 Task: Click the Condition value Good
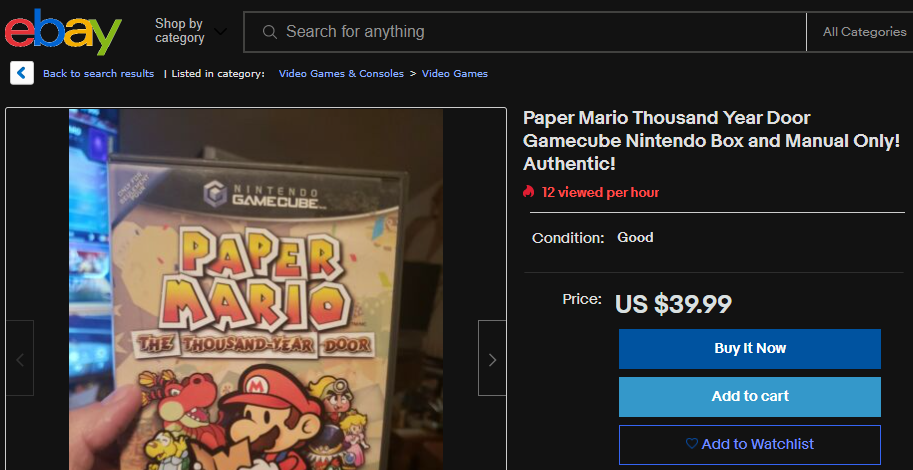pos(635,238)
